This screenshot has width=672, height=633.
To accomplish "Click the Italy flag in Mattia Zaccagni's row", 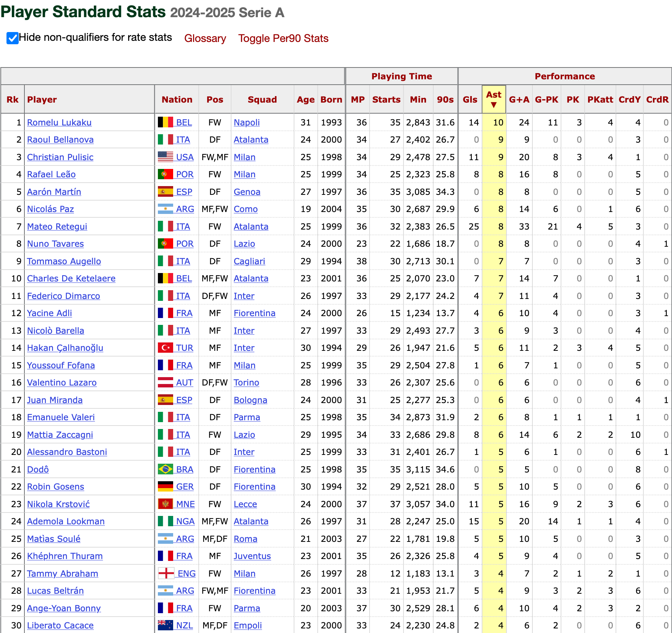I will (166, 435).
